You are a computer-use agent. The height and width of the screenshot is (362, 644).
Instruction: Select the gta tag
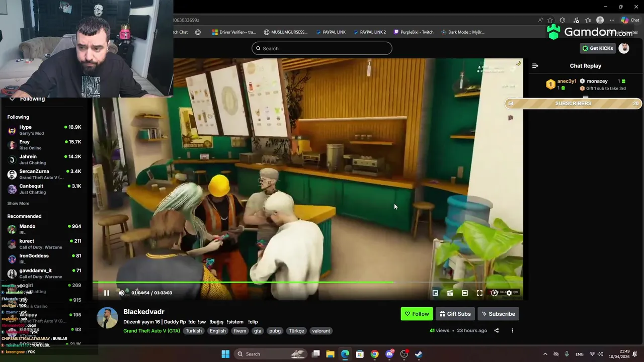[258, 331]
